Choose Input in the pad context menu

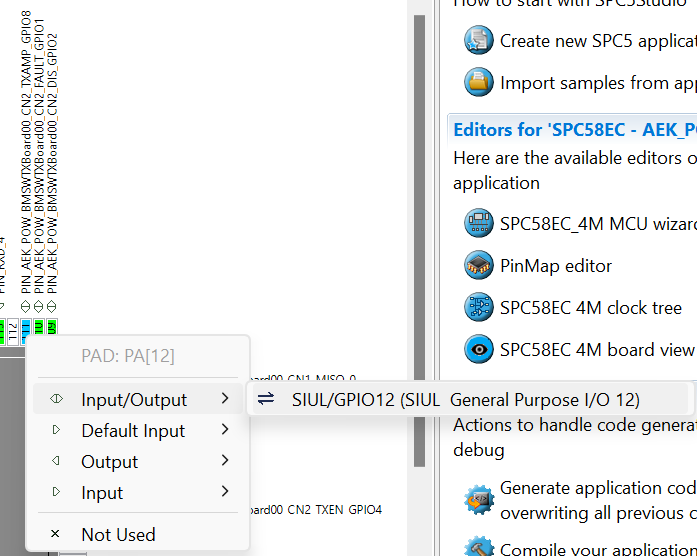click(138, 492)
